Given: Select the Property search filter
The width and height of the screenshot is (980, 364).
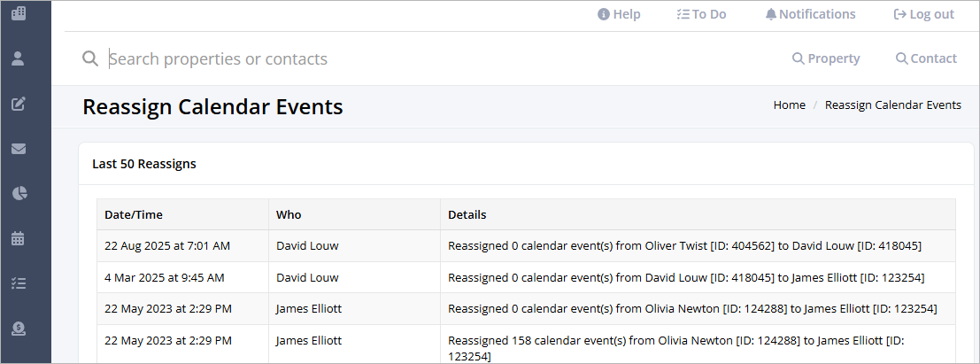Looking at the screenshot, I should pyautogui.click(x=826, y=58).
